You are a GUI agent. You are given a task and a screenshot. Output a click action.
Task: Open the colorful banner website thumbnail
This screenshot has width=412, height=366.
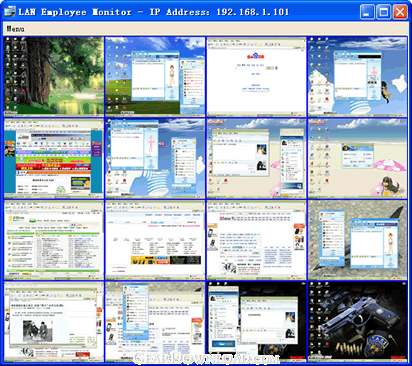click(54, 158)
